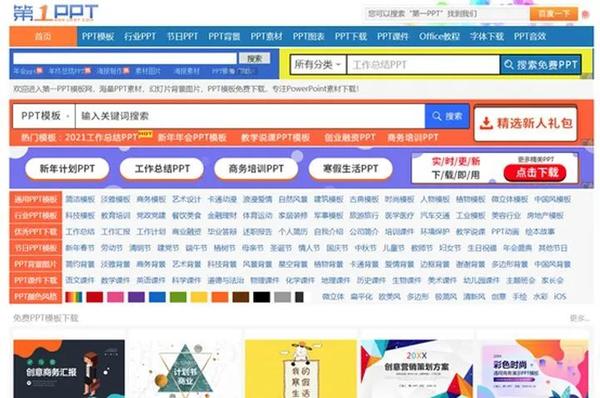Open the PPT课件 navigation item
This screenshot has width=600, height=398.
tap(393, 36)
